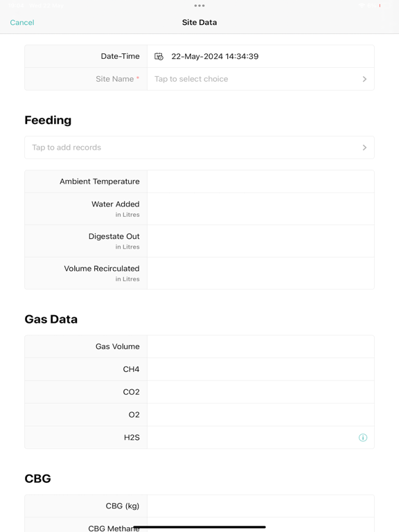
Task: Select the CO2 input field
Action: pyautogui.click(x=260, y=392)
